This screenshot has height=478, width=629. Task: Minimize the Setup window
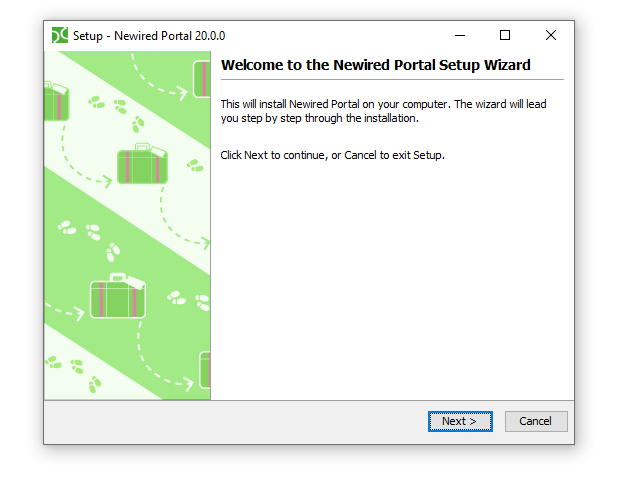point(460,35)
